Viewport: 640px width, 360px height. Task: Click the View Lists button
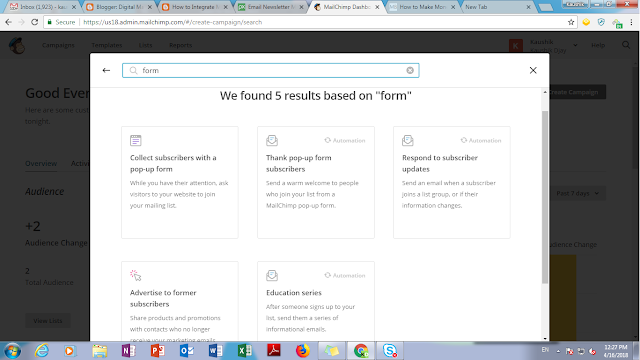click(x=48, y=321)
